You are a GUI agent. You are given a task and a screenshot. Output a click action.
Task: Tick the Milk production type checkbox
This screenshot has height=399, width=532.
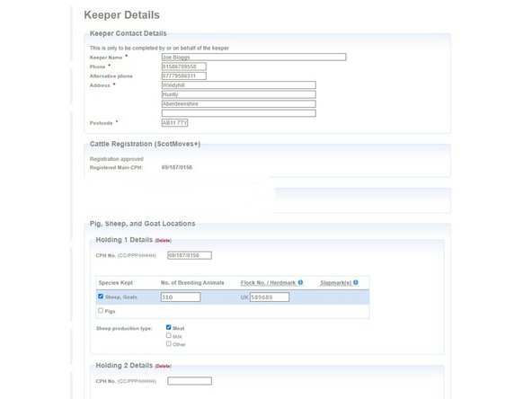(x=169, y=335)
